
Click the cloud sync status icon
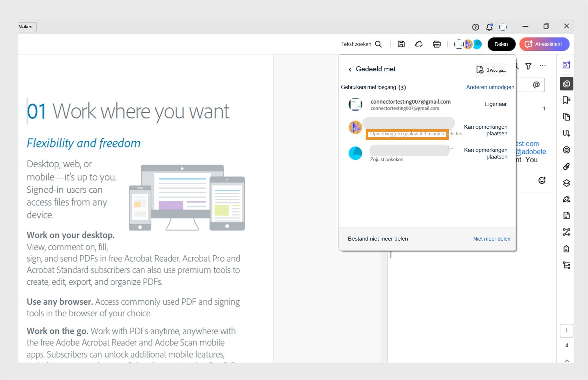419,44
